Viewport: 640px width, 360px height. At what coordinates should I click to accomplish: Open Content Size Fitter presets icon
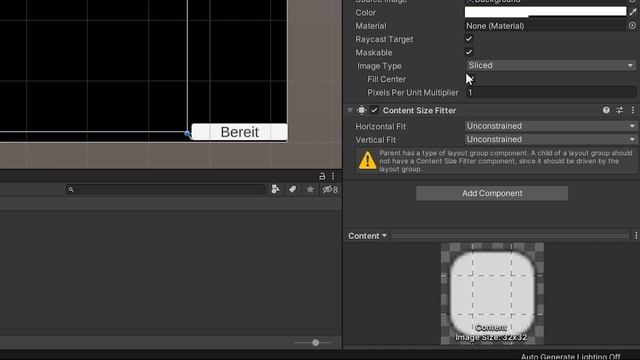[x=620, y=110]
